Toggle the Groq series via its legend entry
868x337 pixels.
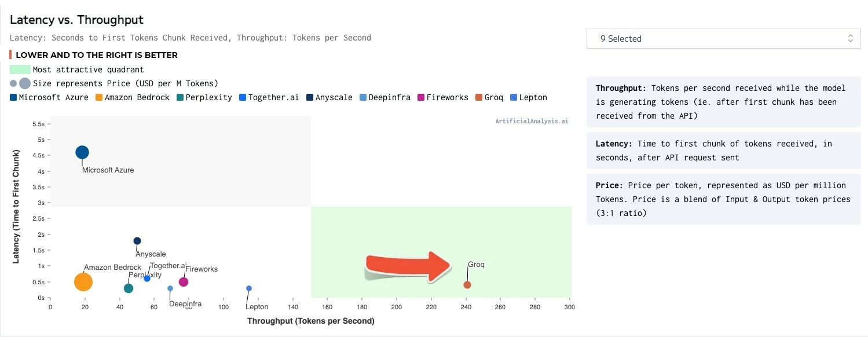pos(480,97)
